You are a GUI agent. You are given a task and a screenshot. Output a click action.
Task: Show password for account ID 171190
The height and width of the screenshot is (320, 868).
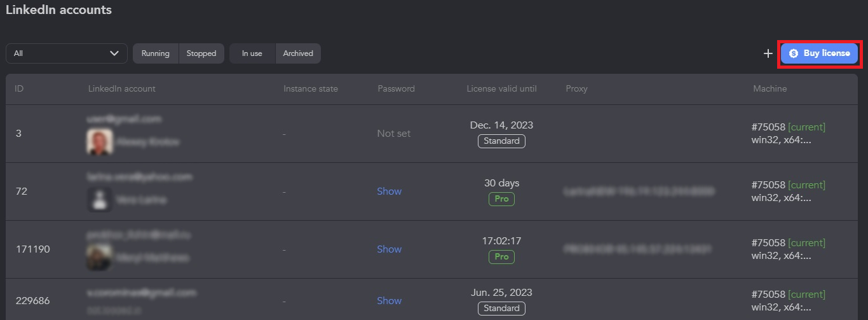390,249
